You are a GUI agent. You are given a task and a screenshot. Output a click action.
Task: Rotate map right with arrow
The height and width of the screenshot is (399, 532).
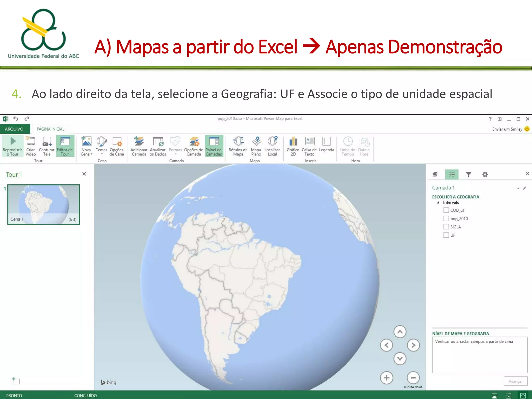click(x=414, y=345)
